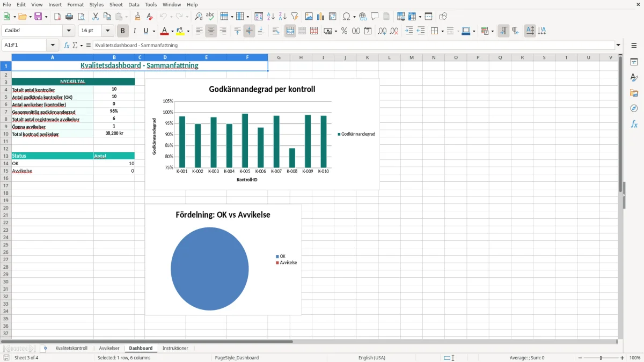Open the Borders dropdown arrow
Viewport: 644px width, 362px height.
(442, 31)
